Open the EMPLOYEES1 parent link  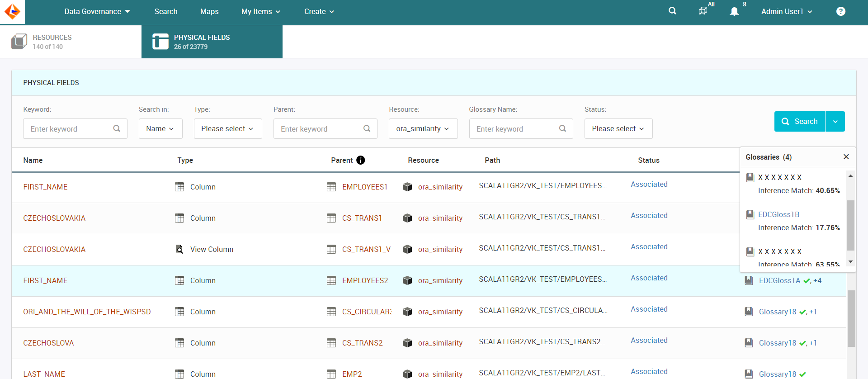[x=365, y=187]
